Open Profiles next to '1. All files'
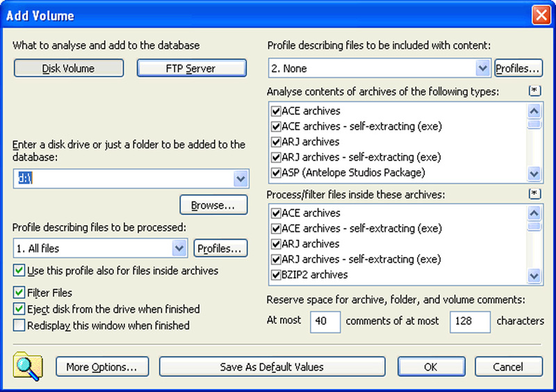The image size is (556, 392). (x=220, y=248)
